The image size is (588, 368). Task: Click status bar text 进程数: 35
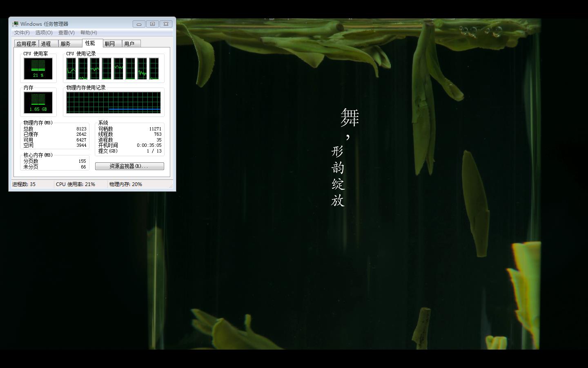click(24, 184)
